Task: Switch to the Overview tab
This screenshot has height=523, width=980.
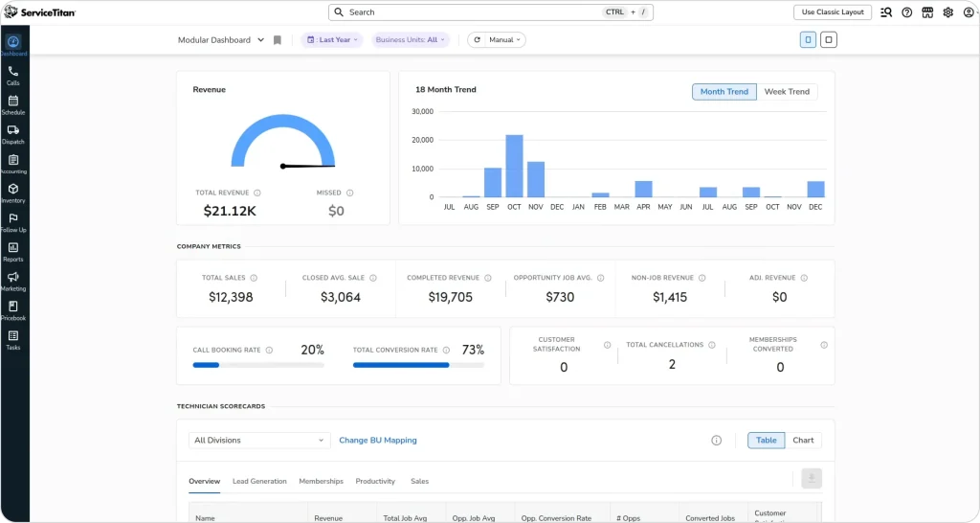Action: [x=205, y=482]
